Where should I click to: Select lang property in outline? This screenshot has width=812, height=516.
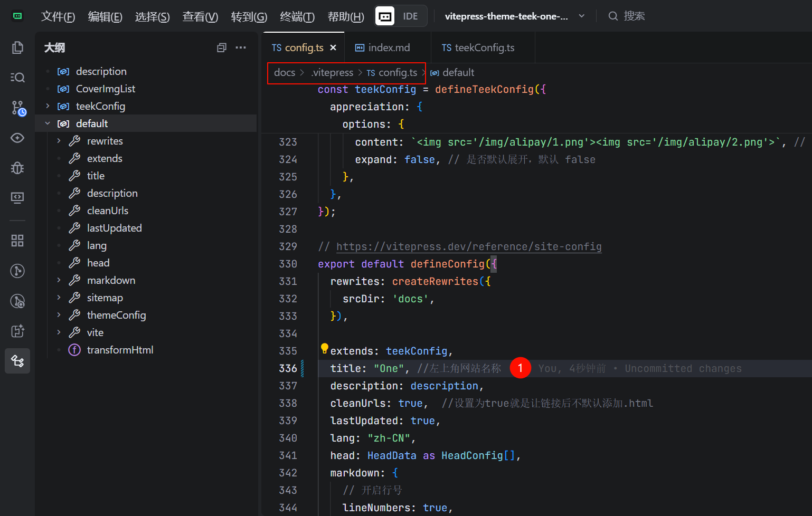click(97, 245)
